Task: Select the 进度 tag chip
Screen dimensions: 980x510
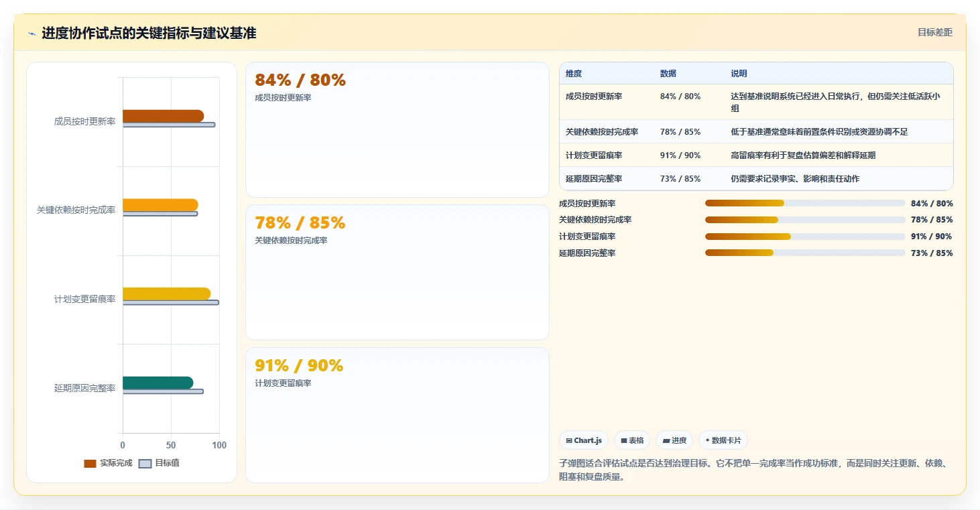Action: [674, 440]
